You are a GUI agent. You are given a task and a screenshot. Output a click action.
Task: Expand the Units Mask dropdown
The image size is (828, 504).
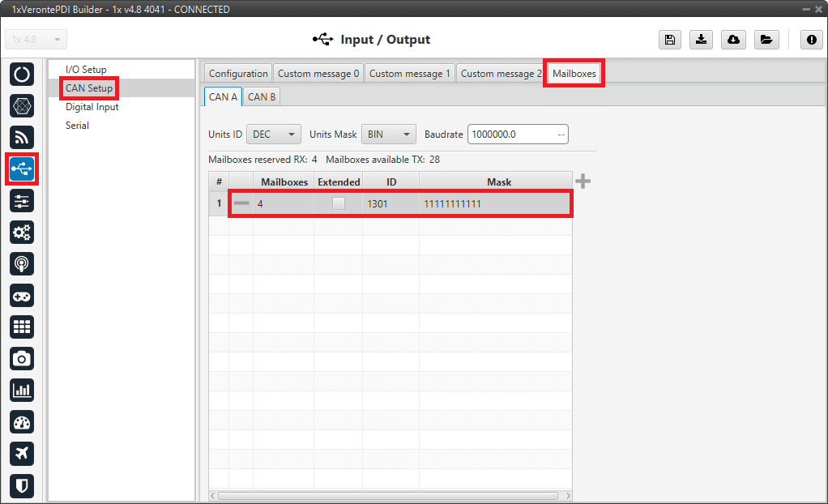(388, 135)
